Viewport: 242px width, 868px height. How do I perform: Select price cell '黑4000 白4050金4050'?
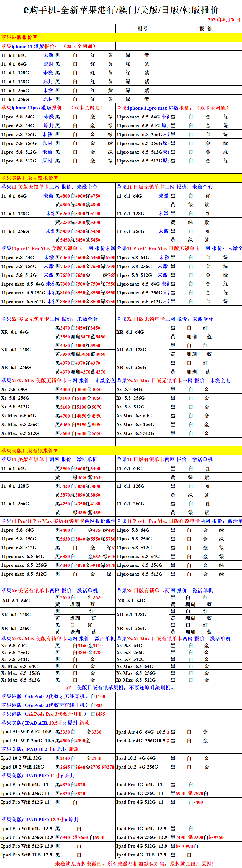(85, 389)
